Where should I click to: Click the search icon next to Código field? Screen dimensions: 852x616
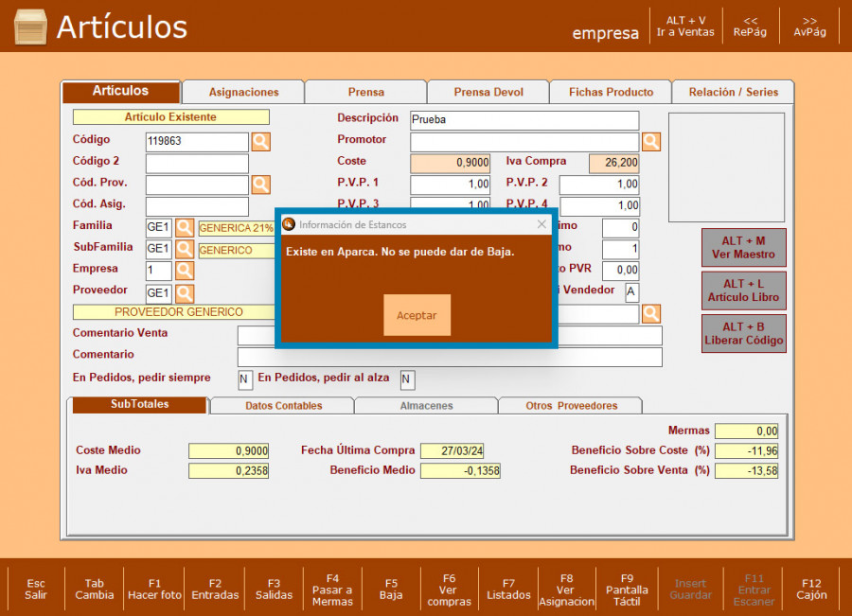click(x=260, y=142)
